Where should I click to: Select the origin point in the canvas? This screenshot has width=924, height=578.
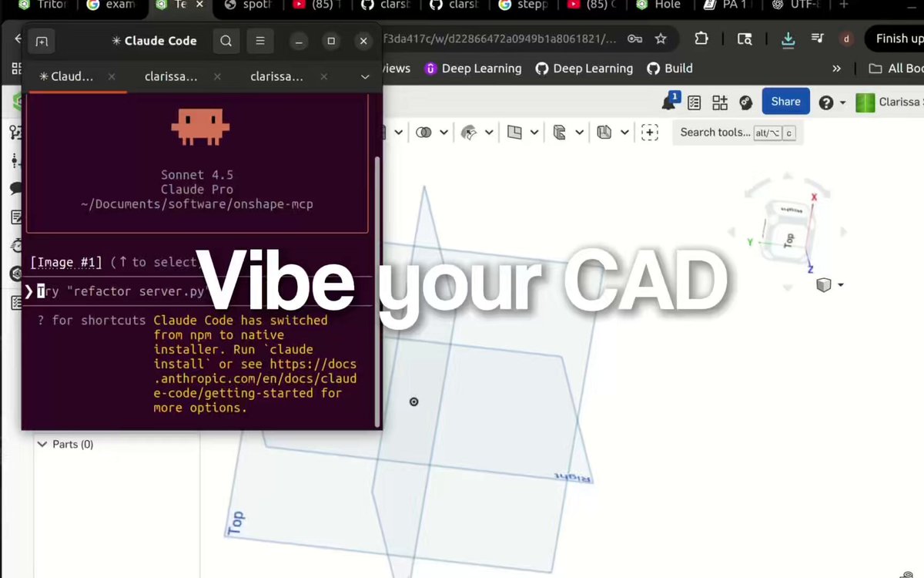point(413,402)
